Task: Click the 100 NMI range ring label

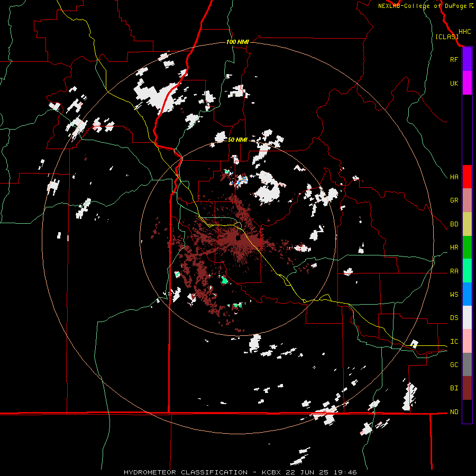Action: coord(237,42)
